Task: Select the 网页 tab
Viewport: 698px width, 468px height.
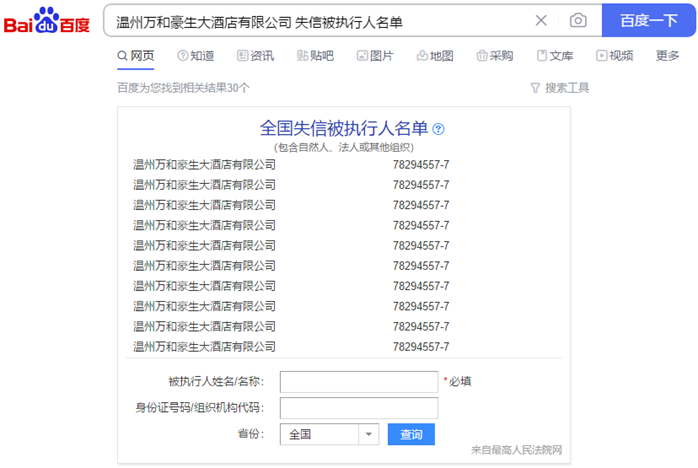Action: [135, 56]
